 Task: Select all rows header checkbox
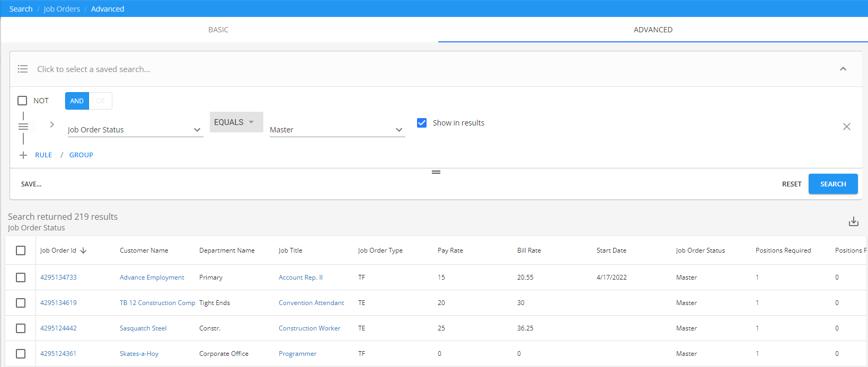(21, 250)
